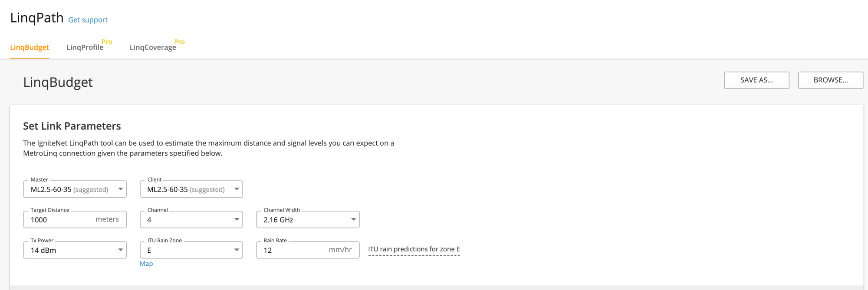Open the Channel Width dropdown
The height and width of the screenshot is (290, 868).
click(x=308, y=220)
